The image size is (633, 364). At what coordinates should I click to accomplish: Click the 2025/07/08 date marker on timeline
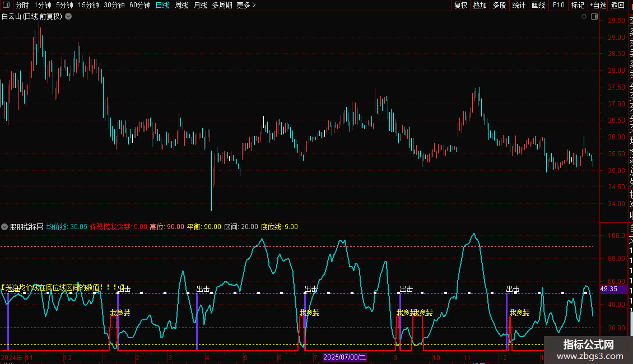[x=345, y=357]
